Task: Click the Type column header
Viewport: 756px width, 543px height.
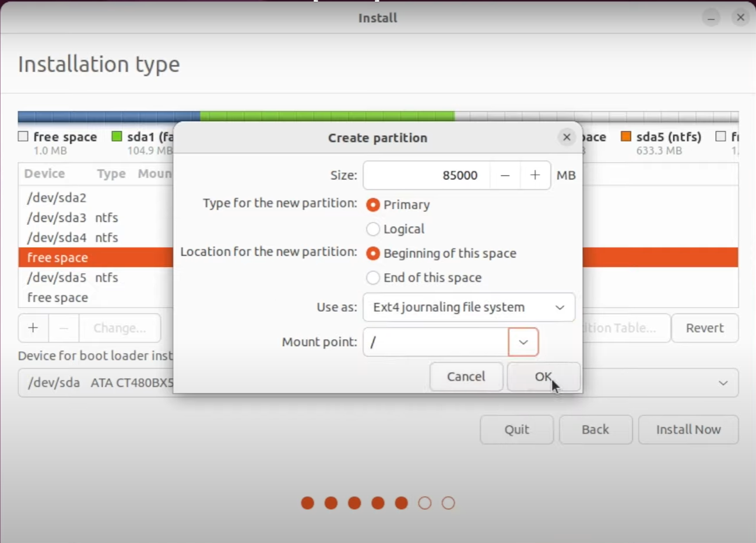Action: [111, 174]
